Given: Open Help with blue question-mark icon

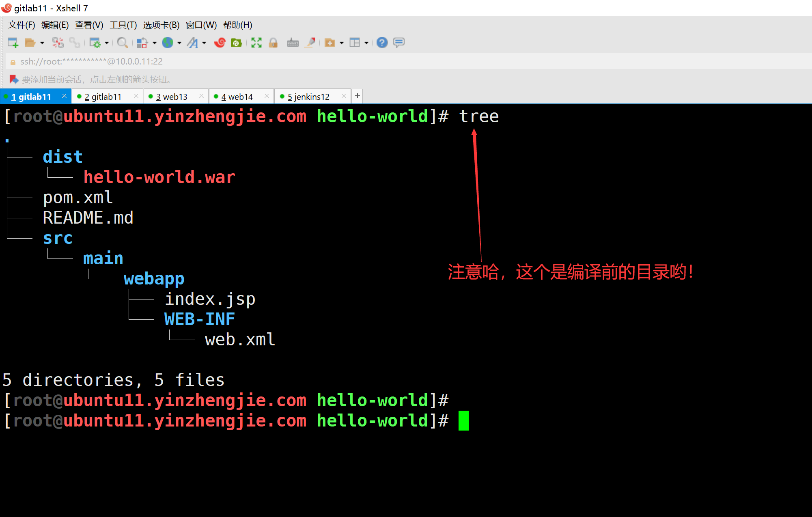Looking at the screenshot, I should [382, 43].
